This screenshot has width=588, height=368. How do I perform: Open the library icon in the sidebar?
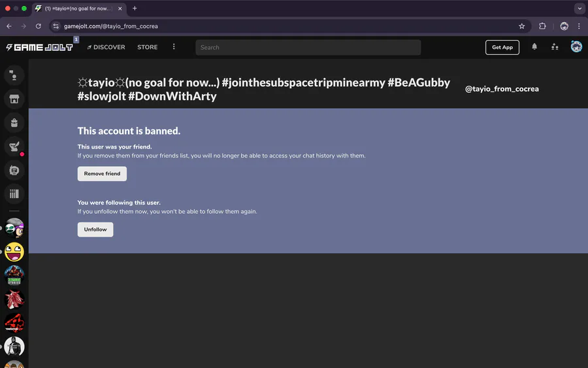(x=14, y=194)
